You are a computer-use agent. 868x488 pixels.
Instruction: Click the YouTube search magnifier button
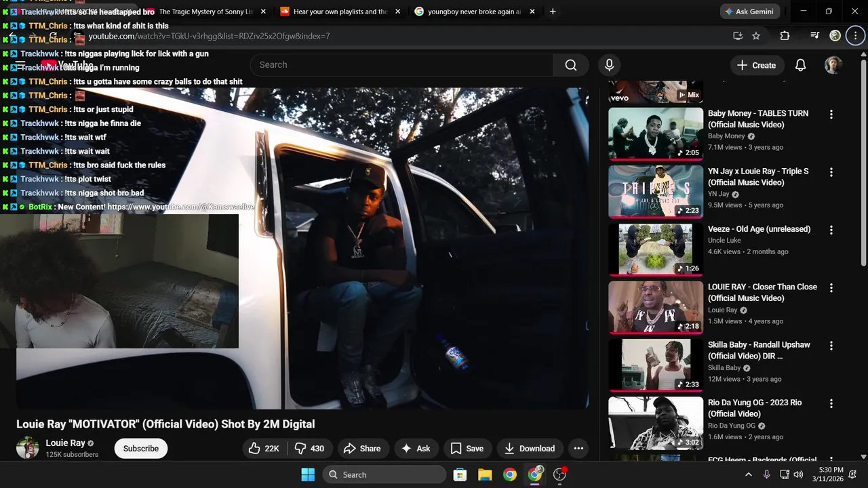tap(571, 65)
